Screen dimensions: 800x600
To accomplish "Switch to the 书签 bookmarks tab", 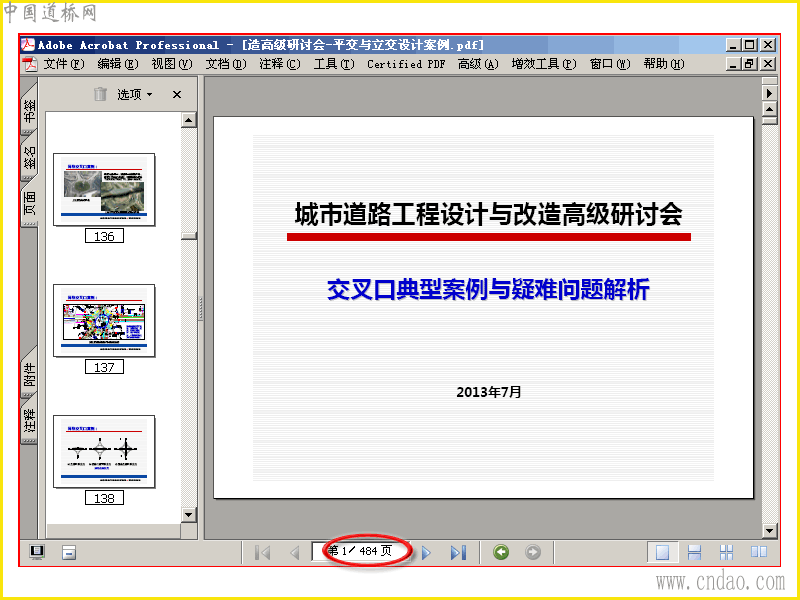I will click(x=30, y=110).
